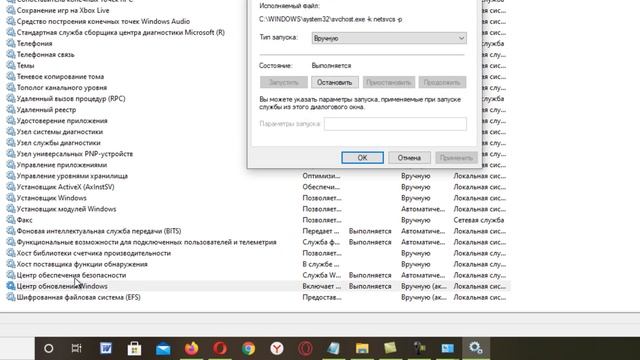Select service Узел службы диагностики
Viewport: 640px width, 360px height.
[x=58, y=142]
